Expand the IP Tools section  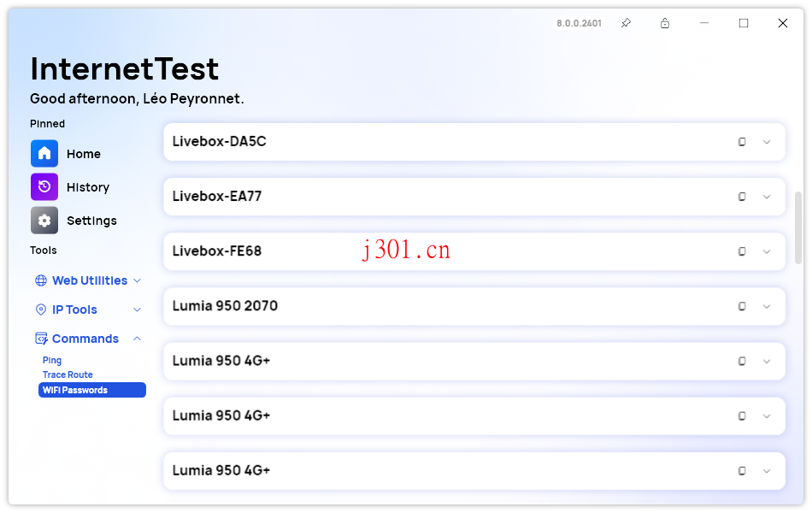coord(136,309)
